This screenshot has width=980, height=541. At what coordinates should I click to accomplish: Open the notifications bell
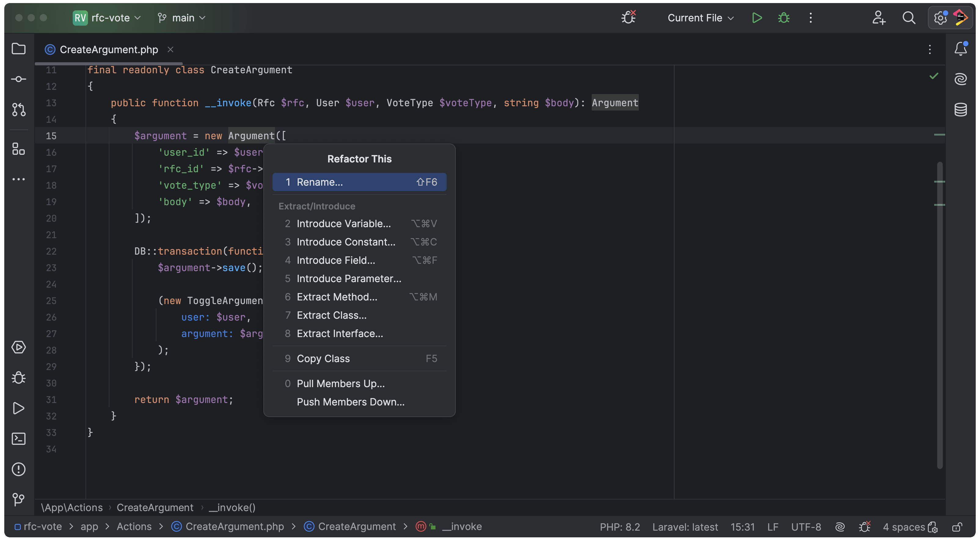[961, 49]
